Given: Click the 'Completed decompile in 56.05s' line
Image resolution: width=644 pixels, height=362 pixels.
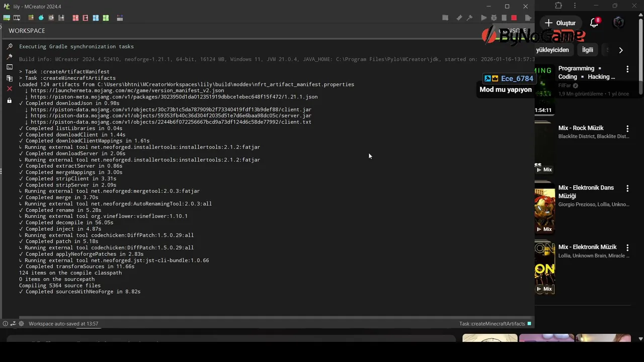Looking at the screenshot, I should pyautogui.click(x=66, y=222).
